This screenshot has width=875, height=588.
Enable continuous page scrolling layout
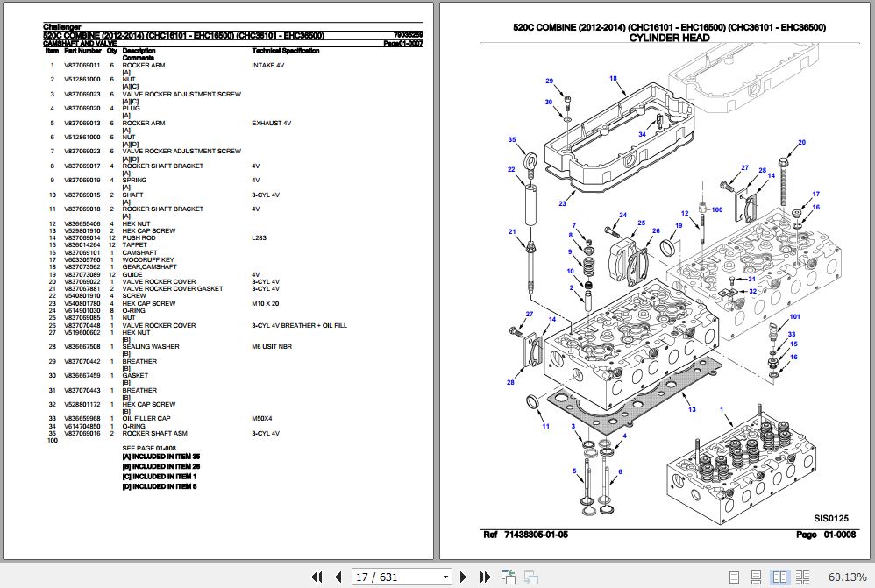pyautogui.click(x=757, y=577)
